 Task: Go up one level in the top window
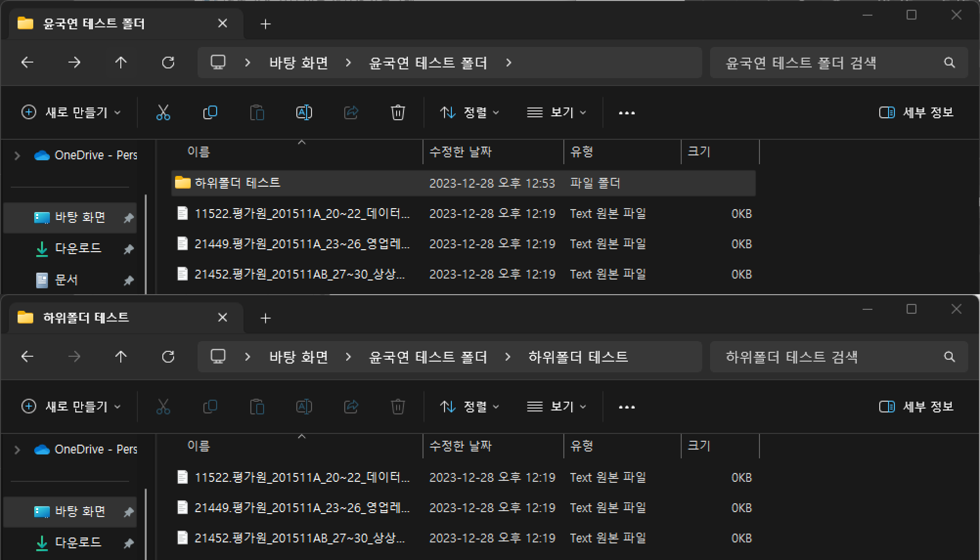click(x=121, y=63)
